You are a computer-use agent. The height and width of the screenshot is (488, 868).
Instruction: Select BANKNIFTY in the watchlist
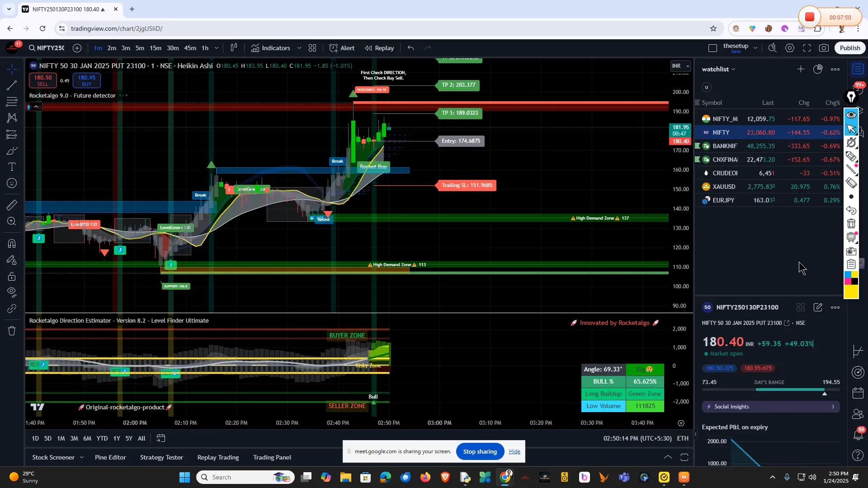point(725,145)
